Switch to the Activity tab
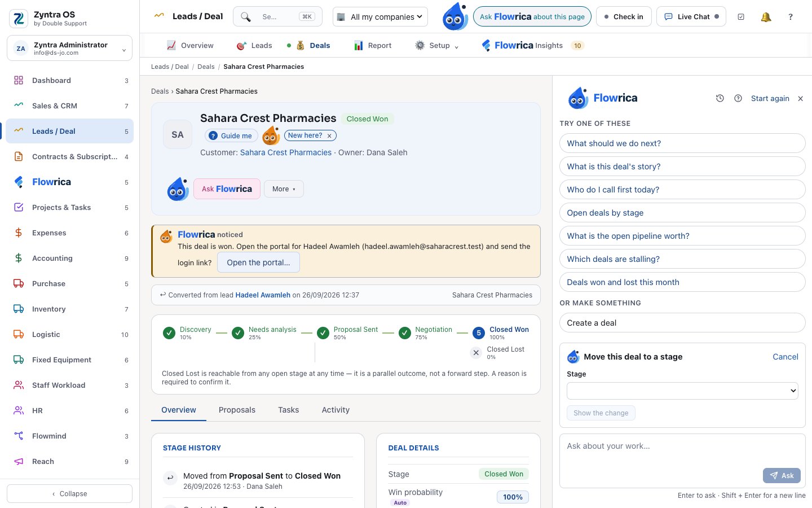 click(336, 410)
